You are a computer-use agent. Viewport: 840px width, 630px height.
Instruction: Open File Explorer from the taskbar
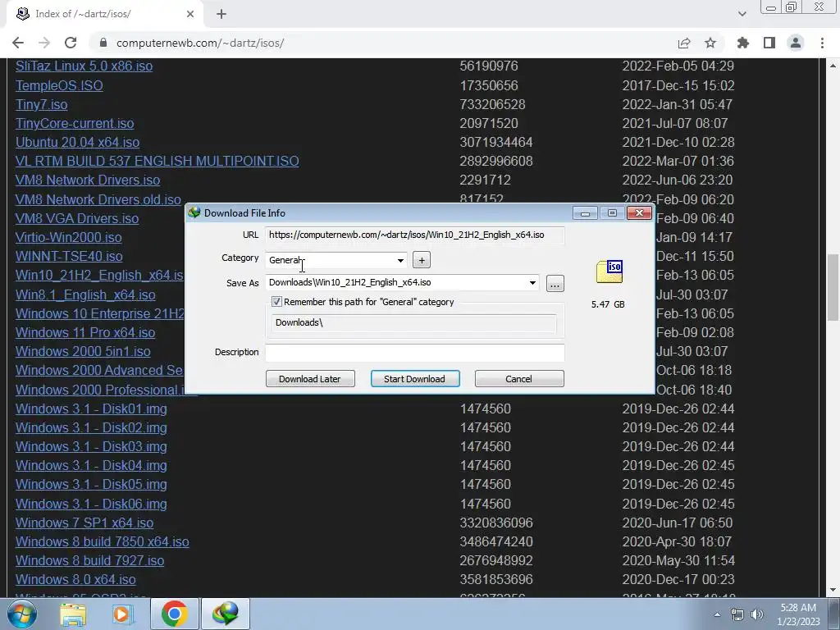[x=73, y=614]
